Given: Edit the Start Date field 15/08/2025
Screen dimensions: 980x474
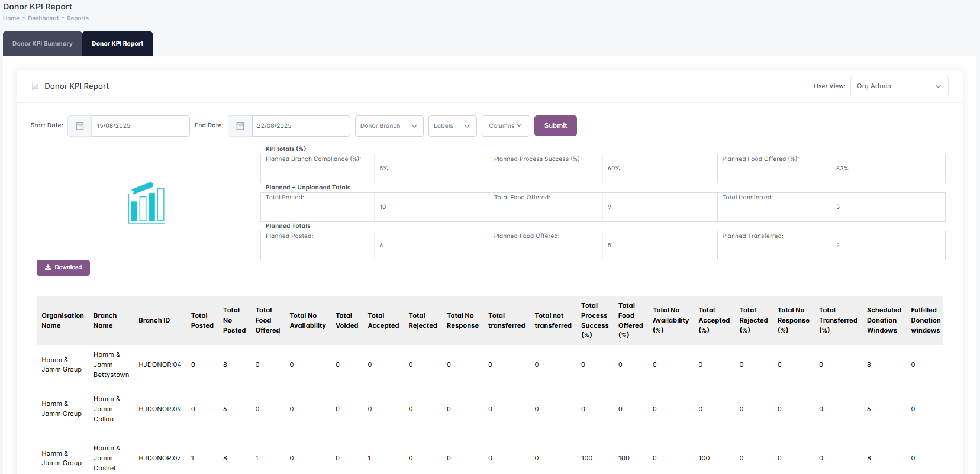Looking at the screenshot, I should (x=140, y=126).
